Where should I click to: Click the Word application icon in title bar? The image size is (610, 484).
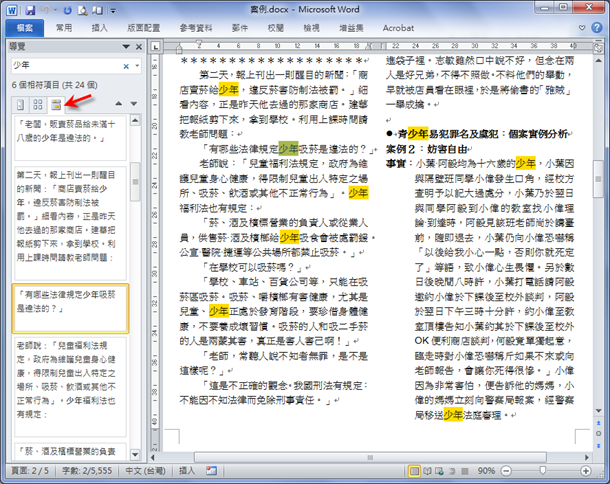tap(12, 10)
